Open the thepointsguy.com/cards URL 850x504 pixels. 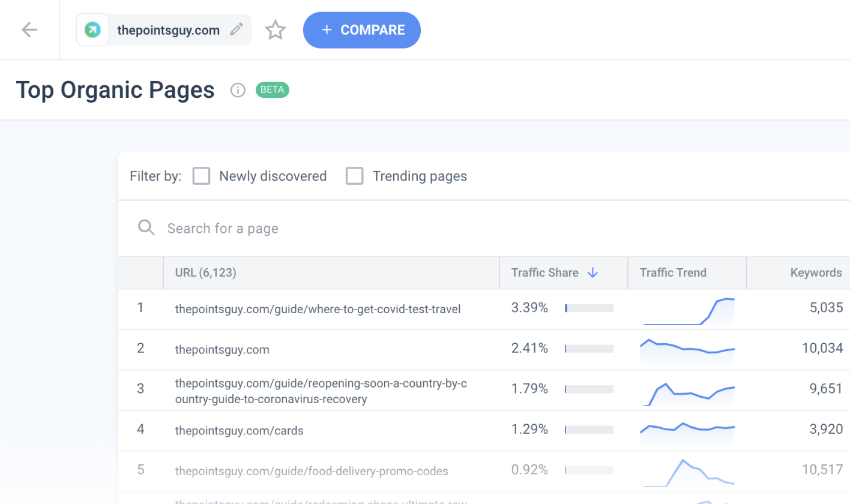point(239,430)
